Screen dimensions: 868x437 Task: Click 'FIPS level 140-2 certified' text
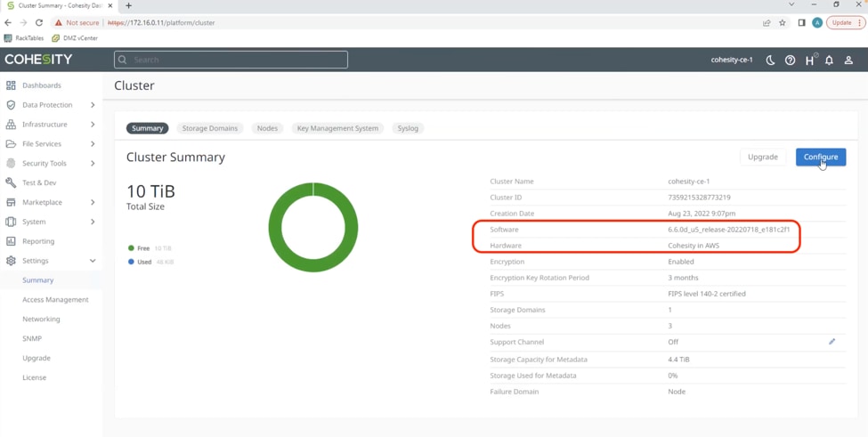pyautogui.click(x=707, y=294)
